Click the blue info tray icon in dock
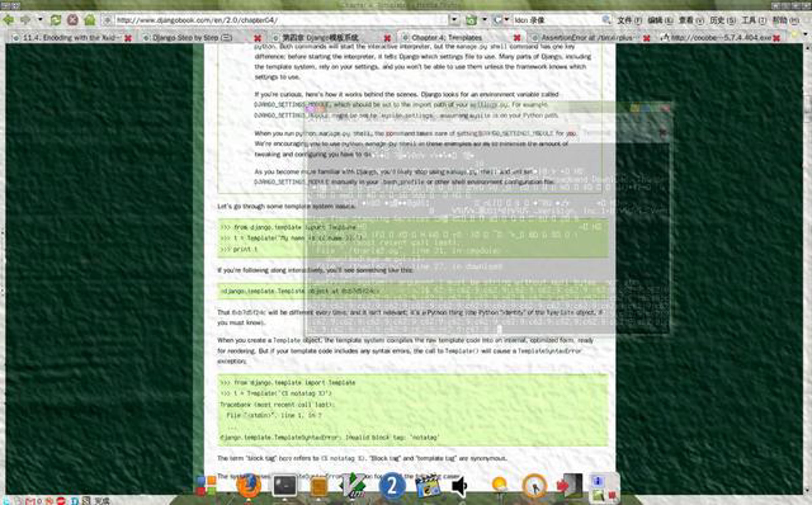 tap(598, 481)
